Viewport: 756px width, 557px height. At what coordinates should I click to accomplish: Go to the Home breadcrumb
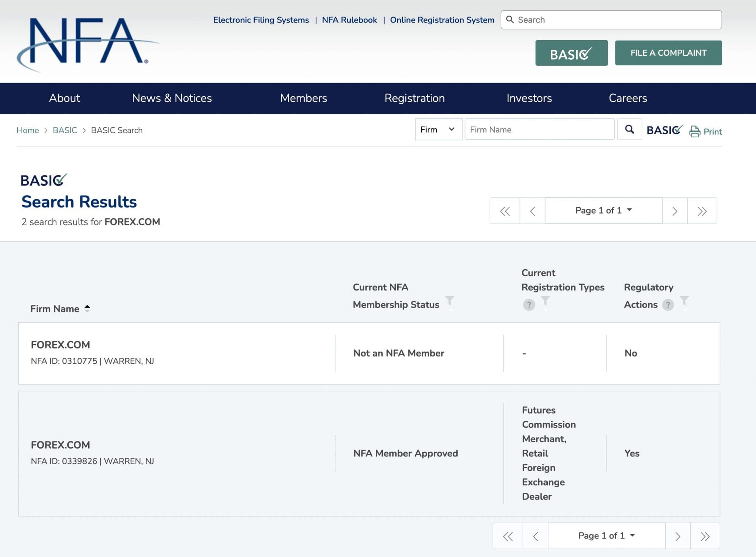pyautogui.click(x=28, y=130)
